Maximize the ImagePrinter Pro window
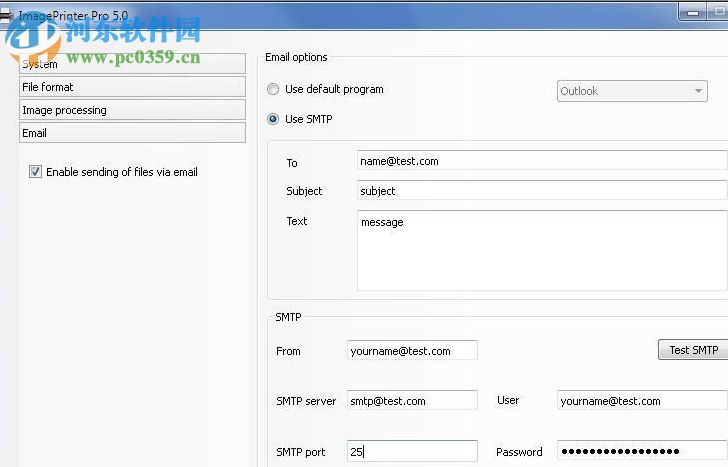This screenshot has height=467, width=728. coord(717,12)
